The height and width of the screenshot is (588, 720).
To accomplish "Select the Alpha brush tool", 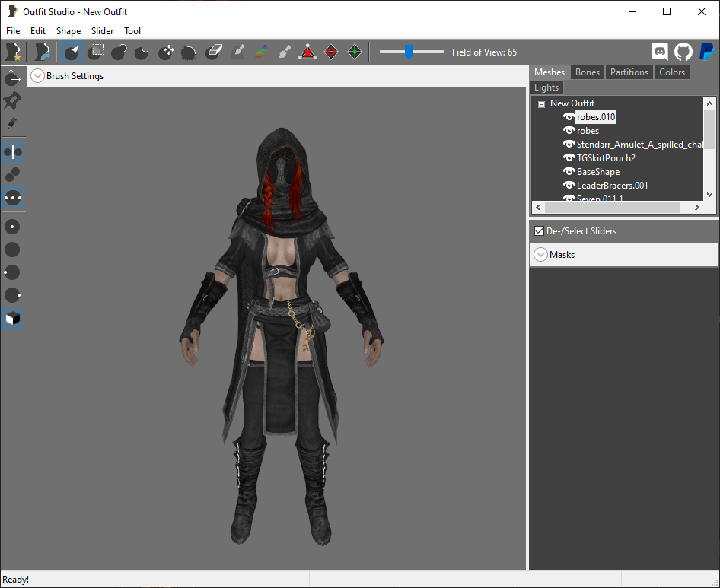I will [284, 52].
